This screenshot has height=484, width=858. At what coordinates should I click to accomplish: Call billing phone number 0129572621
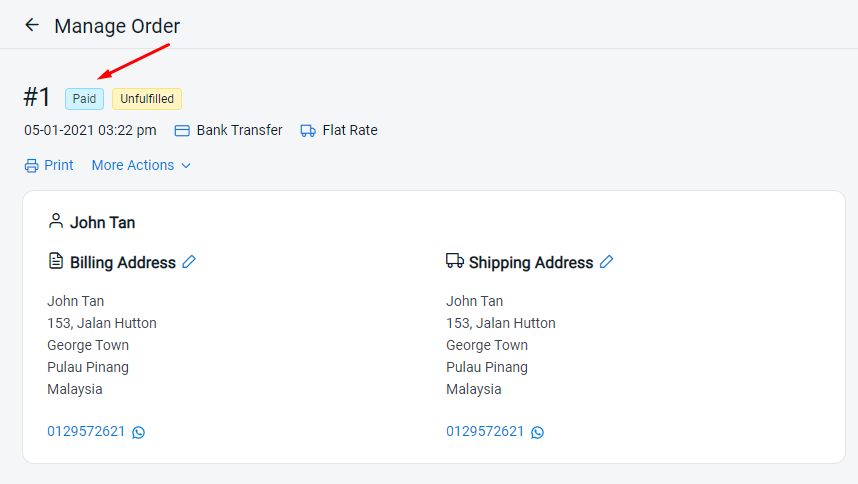click(x=86, y=431)
